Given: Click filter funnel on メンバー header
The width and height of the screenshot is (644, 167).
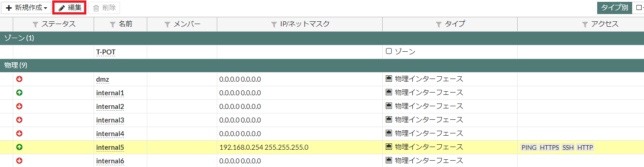Looking at the screenshot, I should [x=167, y=25].
